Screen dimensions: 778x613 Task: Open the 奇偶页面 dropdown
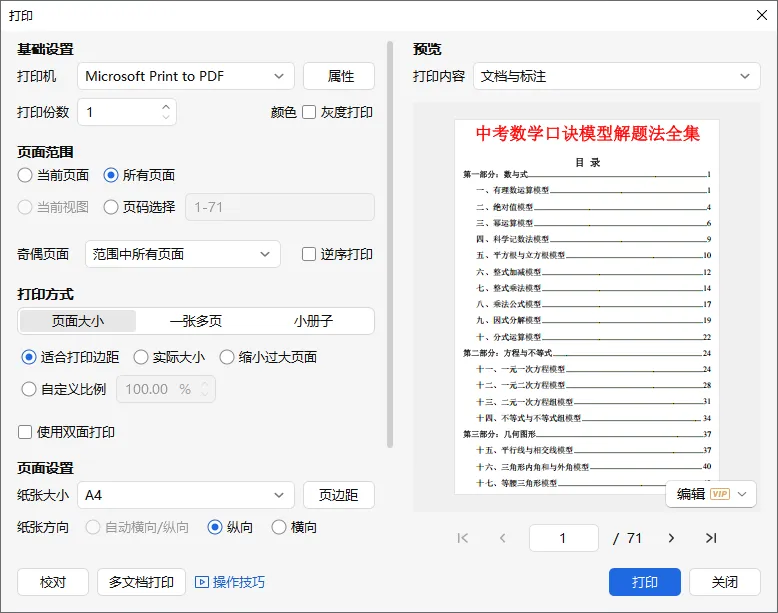pos(183,254)
